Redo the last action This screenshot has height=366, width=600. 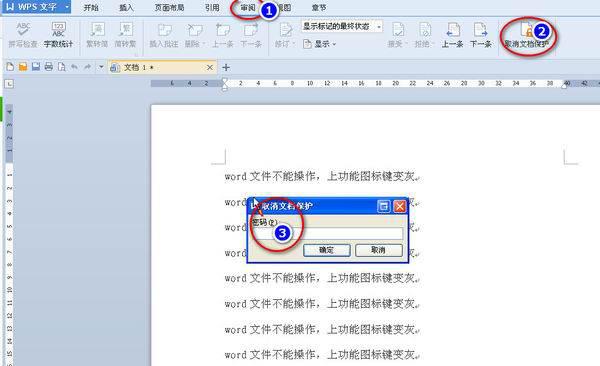87,67
